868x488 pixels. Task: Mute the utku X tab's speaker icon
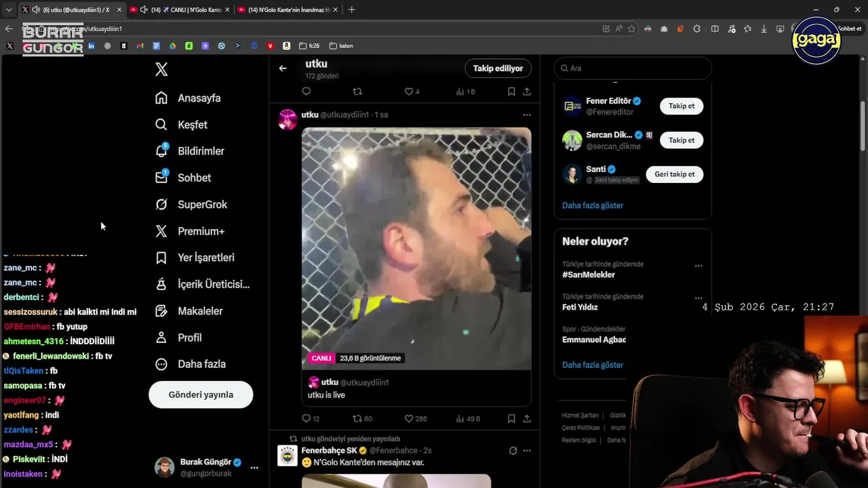click(x=35, y=9)
